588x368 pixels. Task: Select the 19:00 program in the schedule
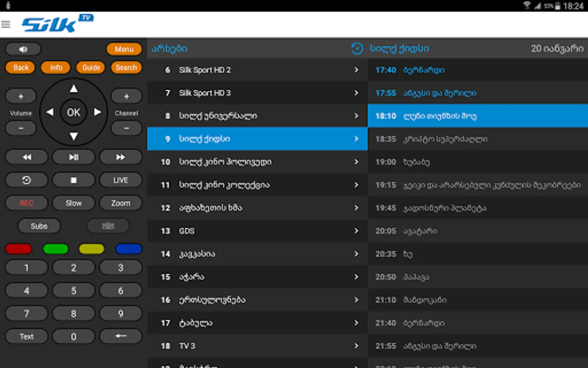pos(478,162)
